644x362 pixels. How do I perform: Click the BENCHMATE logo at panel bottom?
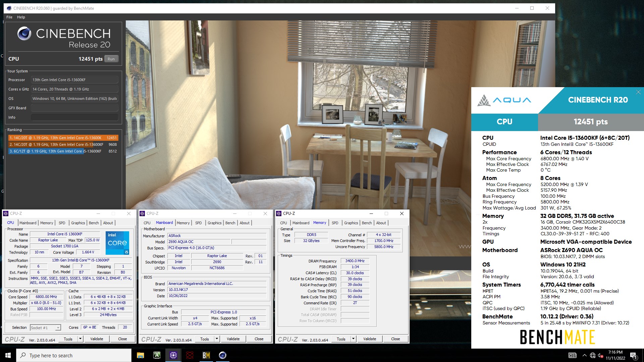(557, 337)
